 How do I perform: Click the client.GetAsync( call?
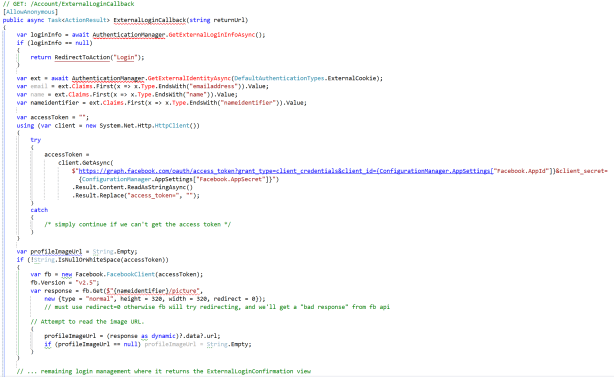(86, 163)
